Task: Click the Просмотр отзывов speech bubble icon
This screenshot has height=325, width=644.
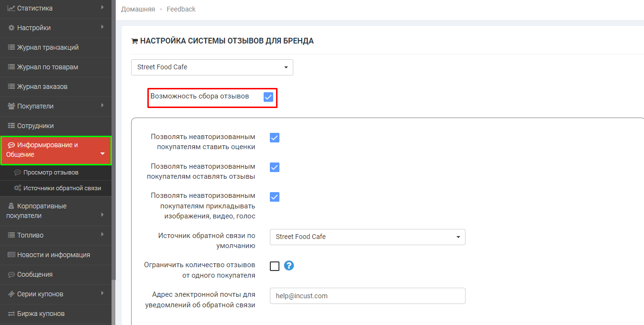Action: coord(18,173)
